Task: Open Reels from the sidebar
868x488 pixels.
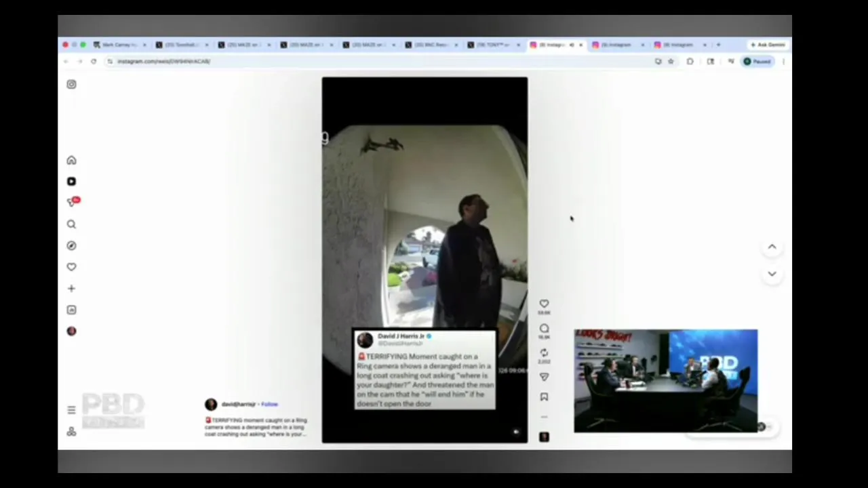Action: coord(71,181)
